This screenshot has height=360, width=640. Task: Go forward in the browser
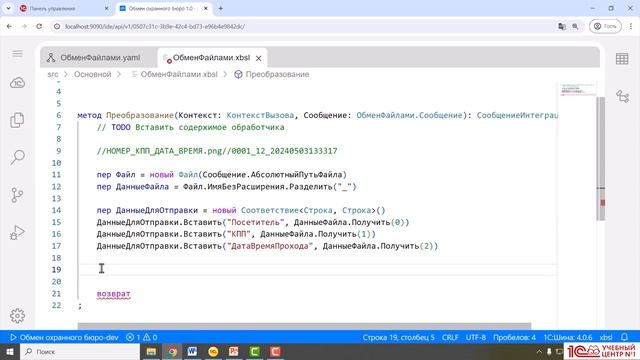pyautogui.click(x=24, y=27)
